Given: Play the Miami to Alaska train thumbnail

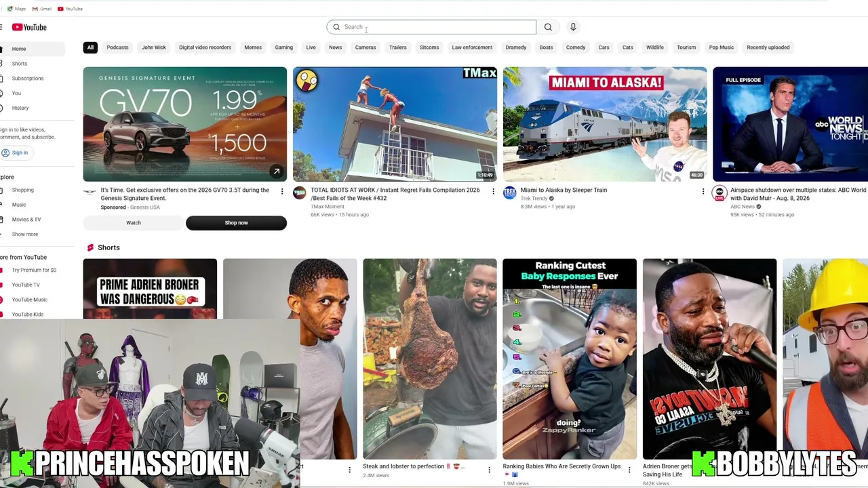Looking at the screenshot, I should (x=605, y=124).
